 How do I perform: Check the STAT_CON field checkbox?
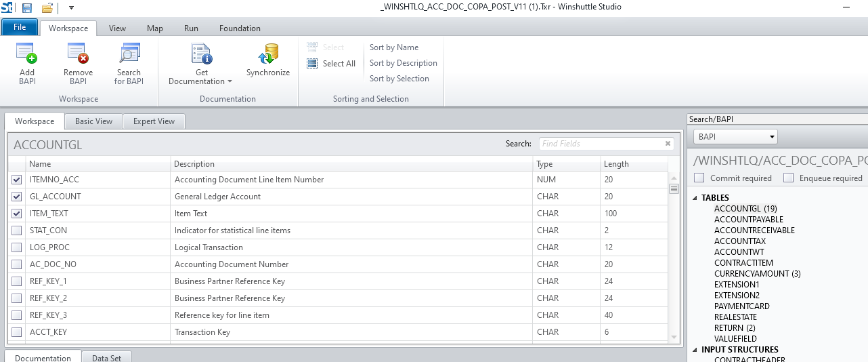coord(17,230)
